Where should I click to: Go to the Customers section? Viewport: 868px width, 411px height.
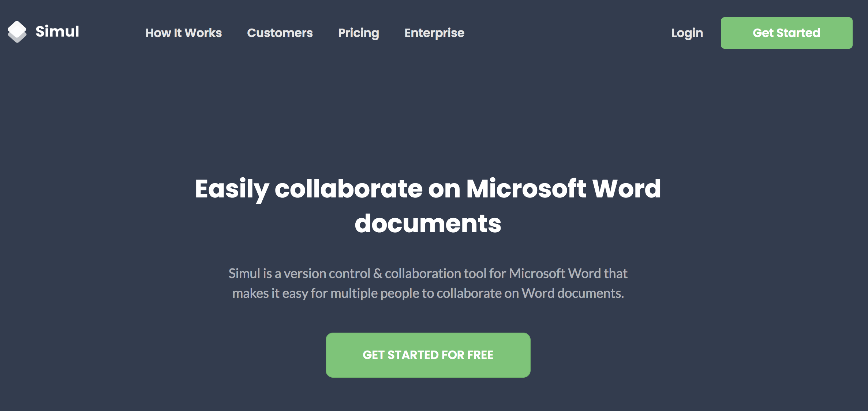click(x=280, y=33)
